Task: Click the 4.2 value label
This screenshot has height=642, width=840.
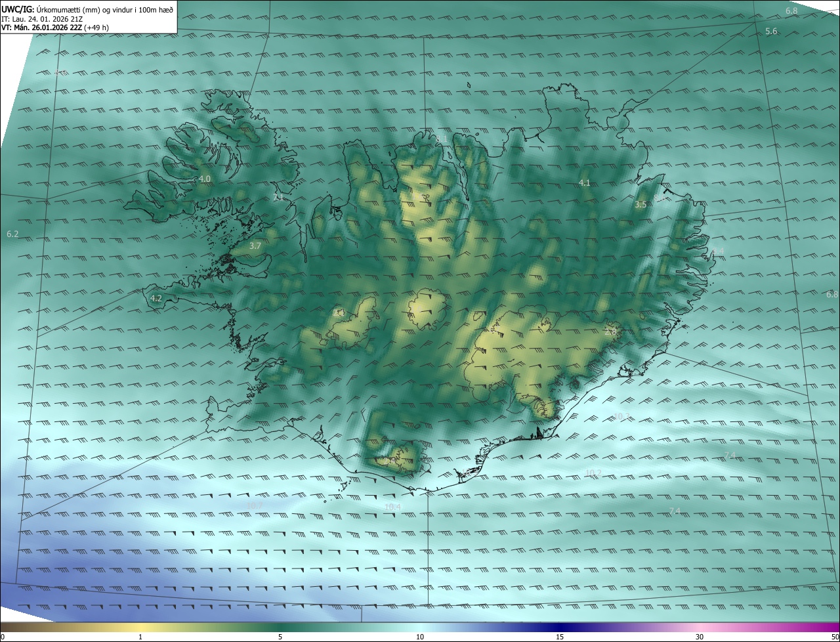Action: [156, 298]
